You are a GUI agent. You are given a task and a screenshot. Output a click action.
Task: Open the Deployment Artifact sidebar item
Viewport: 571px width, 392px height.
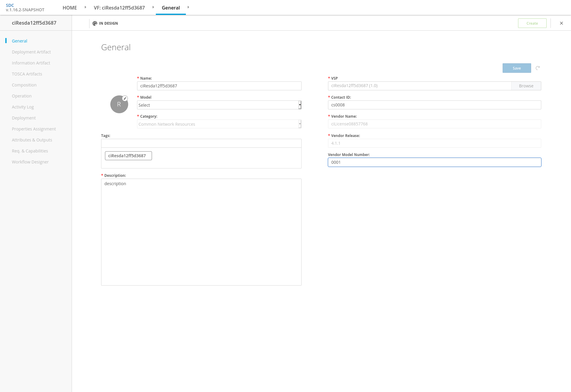[x=31, y=52]
